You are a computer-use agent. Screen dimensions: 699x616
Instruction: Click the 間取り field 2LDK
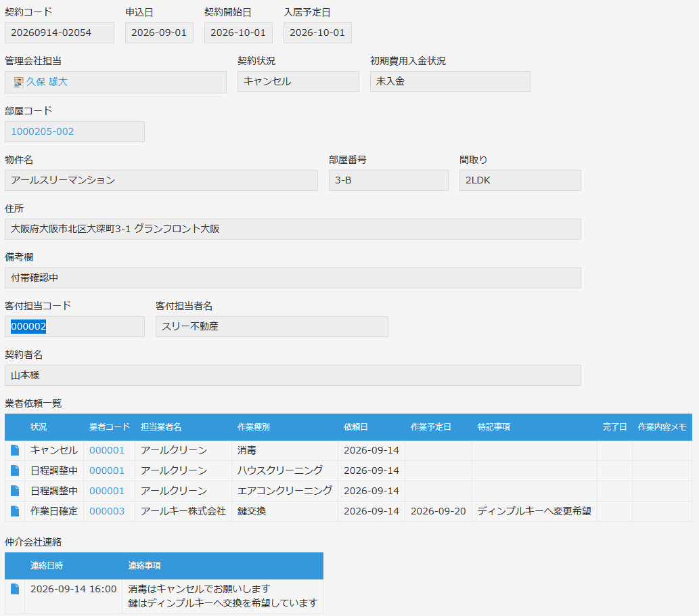point(520,180)
